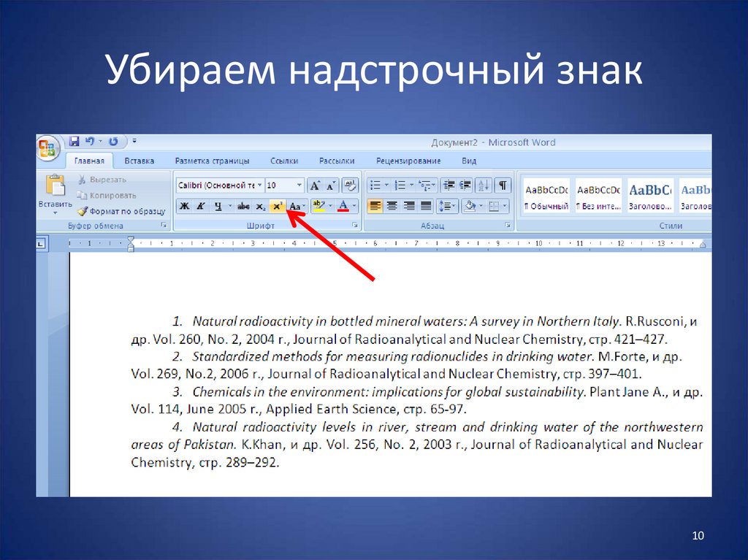Turn off superscript x² formatting

pos(277,207)
